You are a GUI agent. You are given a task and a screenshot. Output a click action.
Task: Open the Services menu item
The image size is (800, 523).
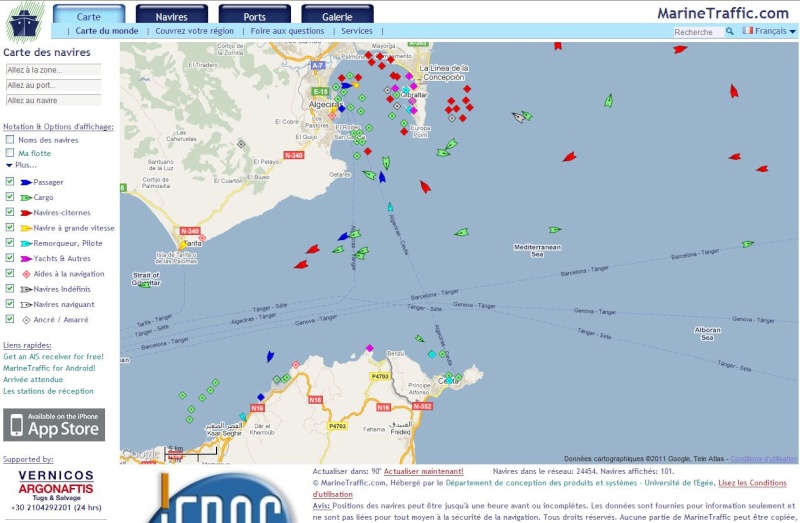point(357,31)
